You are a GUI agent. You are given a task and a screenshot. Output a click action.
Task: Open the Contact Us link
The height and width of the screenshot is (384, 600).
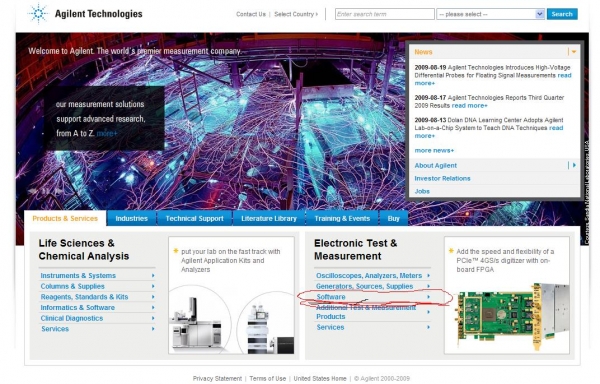coord(251,14)
